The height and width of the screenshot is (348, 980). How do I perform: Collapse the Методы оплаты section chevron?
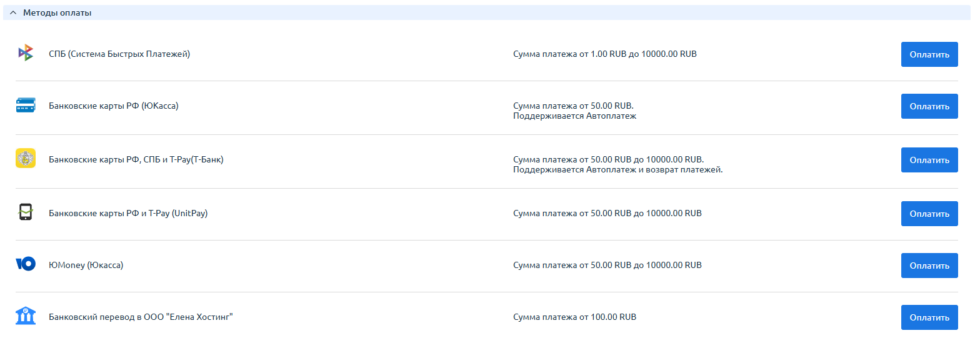tap(13, 13)
